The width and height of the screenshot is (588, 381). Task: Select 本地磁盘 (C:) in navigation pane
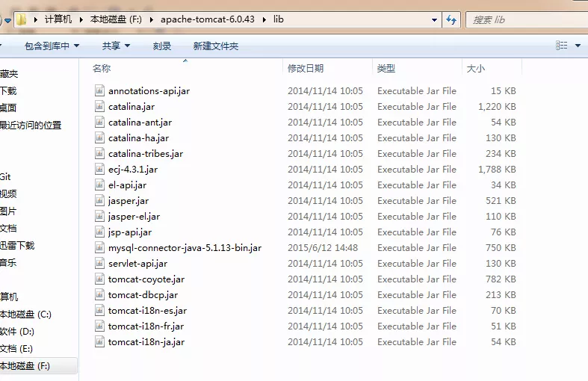click(x=26, y=315)
